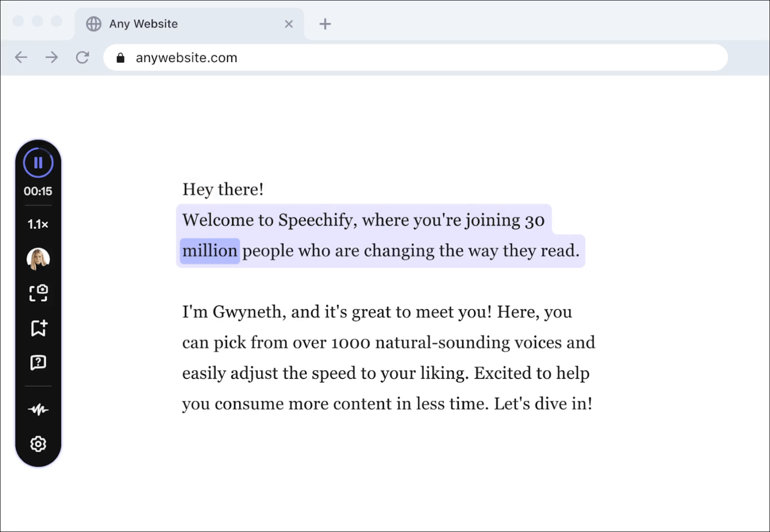Open a new browser tab
This screenshot has width=770, height=532.
[x=325, y=24]
